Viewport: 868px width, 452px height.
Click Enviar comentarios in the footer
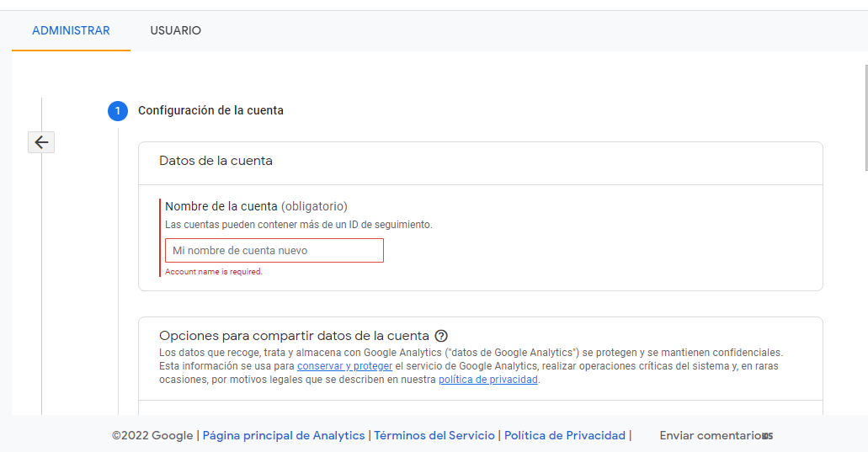tap(712, 435)
